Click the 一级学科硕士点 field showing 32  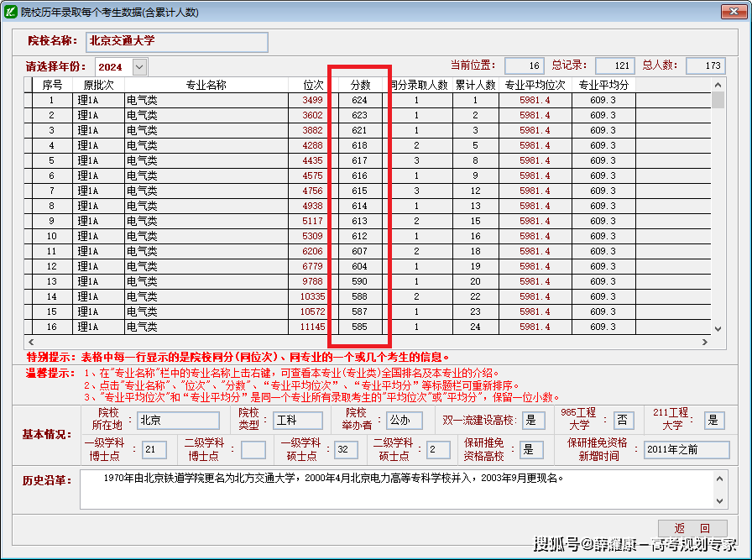click(346, 450)
